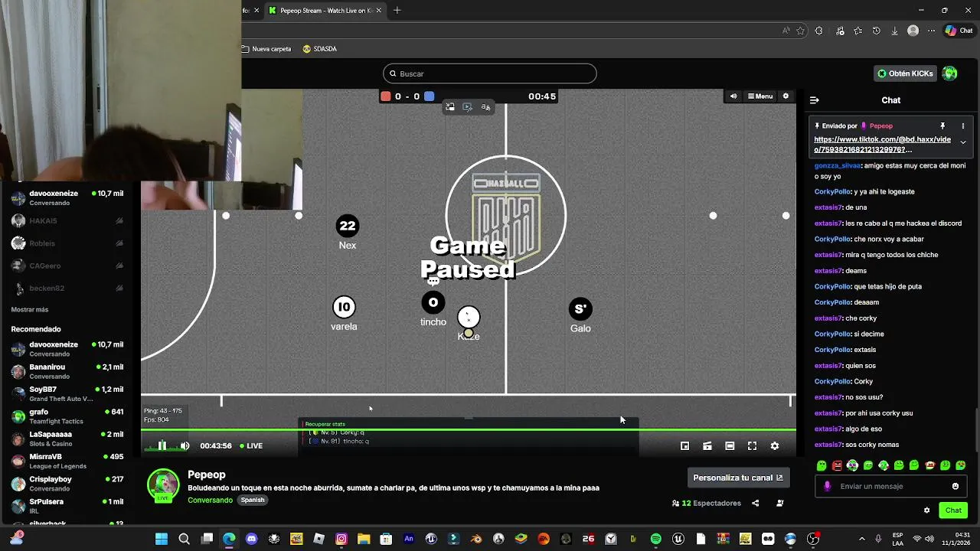
Task: Open the taskbar Search icon
Action: 184,539
